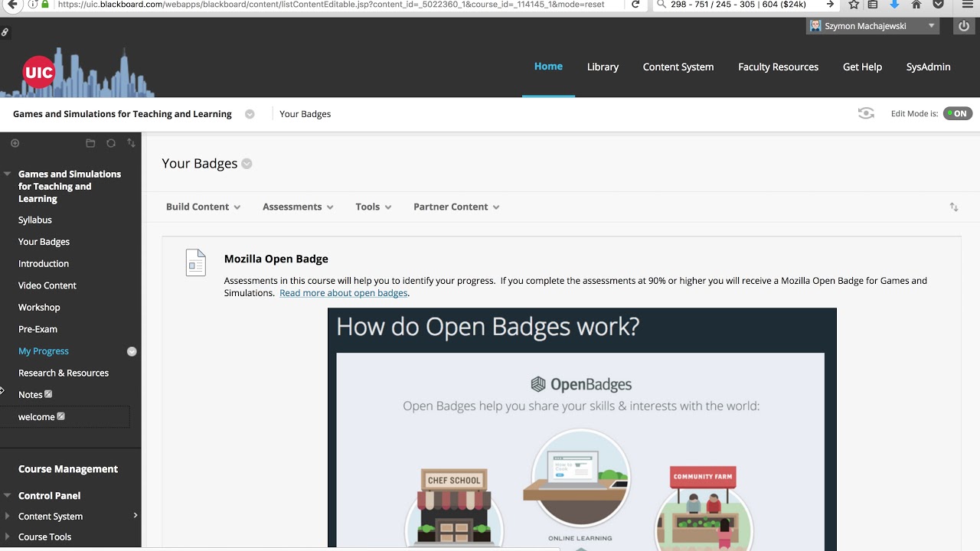Add menu item with plus icon
980x551 pixels.
tap(15, 143)
